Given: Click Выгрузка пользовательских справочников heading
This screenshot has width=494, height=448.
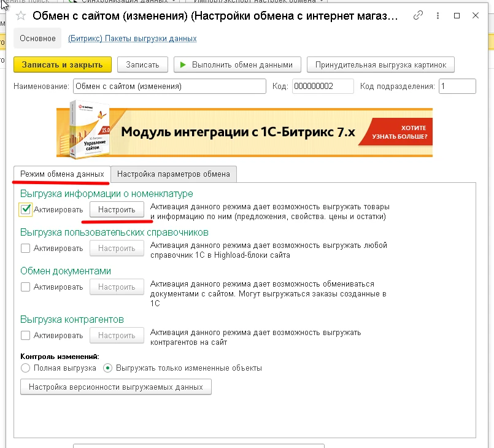Looking at the screenshot, I should [x=114, y=232].
